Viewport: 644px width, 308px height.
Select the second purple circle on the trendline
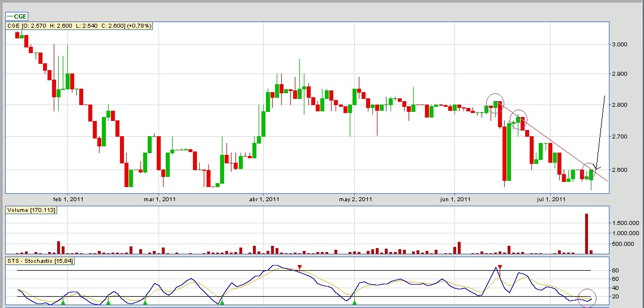[518, 119]
